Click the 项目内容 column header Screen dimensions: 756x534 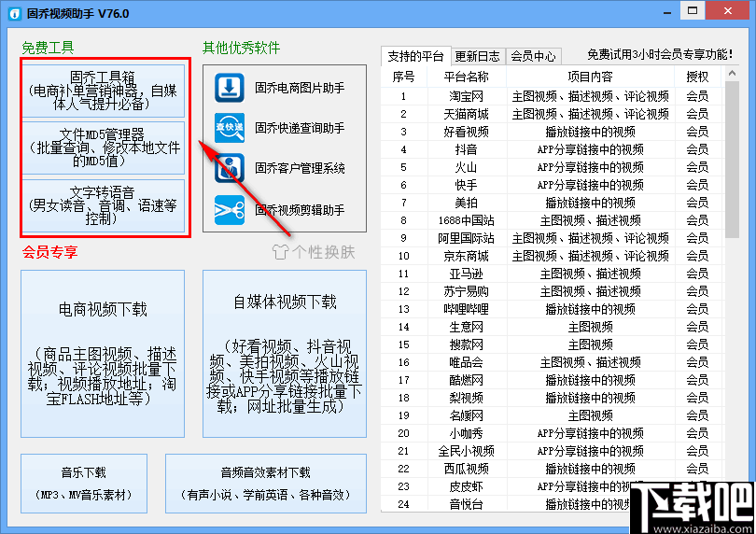(x=590, y=77)
